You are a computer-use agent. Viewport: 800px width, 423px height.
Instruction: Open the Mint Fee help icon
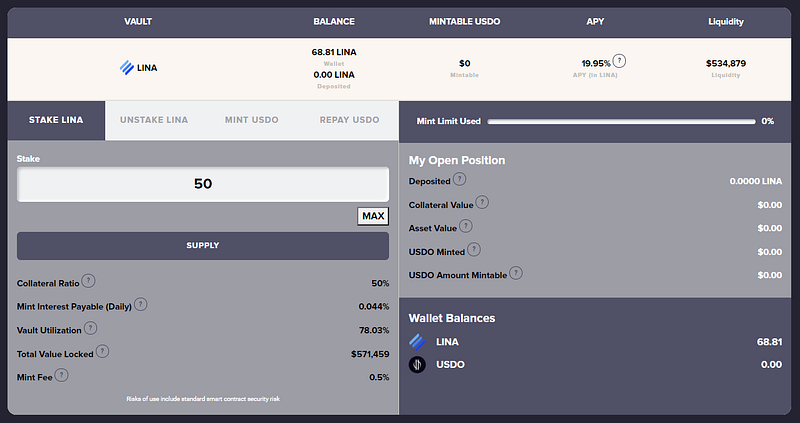[61, 376]
